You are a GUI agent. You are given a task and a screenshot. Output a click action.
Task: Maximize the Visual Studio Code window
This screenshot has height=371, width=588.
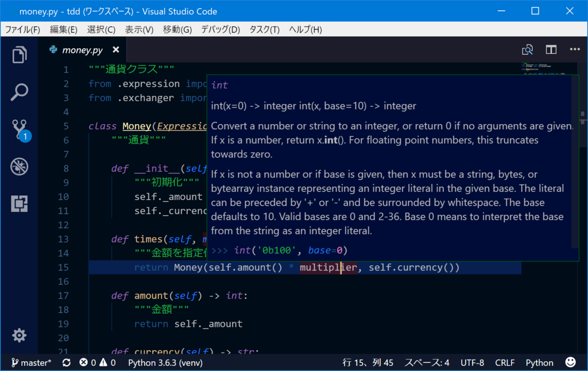[x=535, y=11]
